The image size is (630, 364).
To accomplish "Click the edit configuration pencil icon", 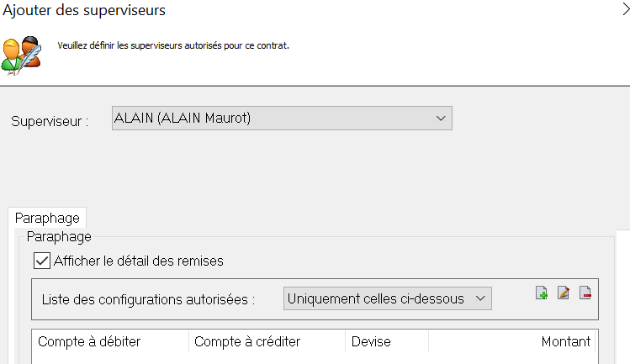I will click(x=564, y=293).
